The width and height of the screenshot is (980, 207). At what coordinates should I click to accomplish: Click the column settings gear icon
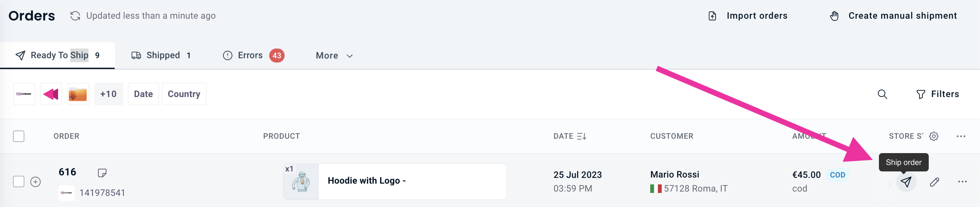point(934,136)
